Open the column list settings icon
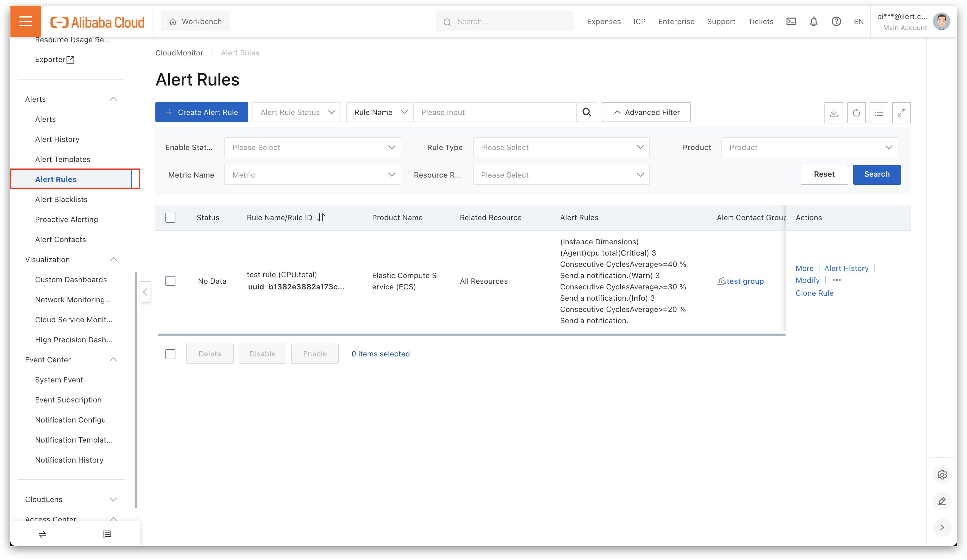The height and width of the screenshot is (560, 967). click(x=879, y=113)
